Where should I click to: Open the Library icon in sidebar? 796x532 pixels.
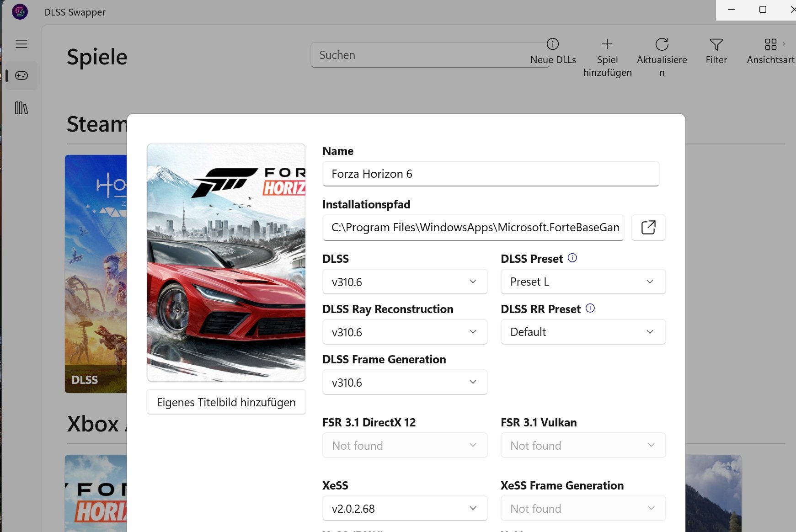(21, 108)
